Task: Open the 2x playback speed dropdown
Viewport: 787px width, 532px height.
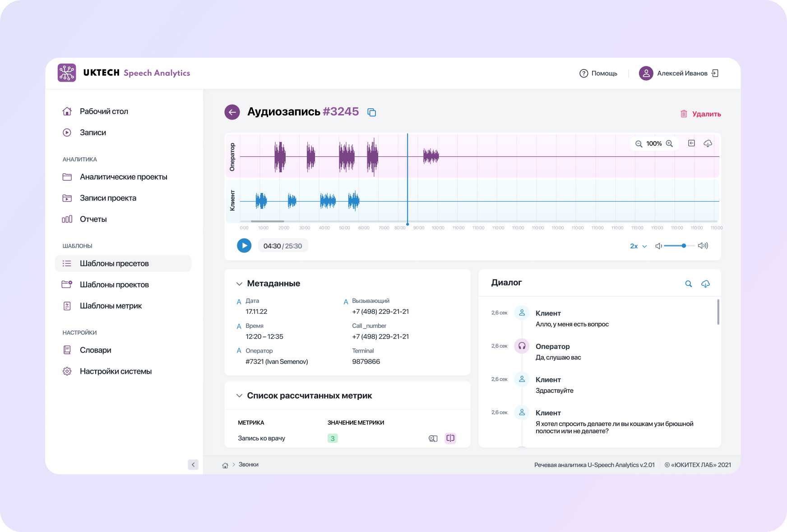Action: pos(638,246)
